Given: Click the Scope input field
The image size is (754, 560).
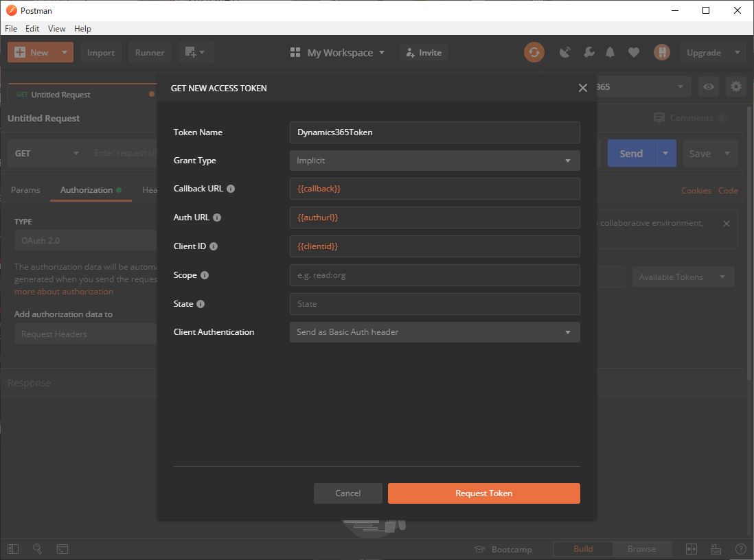Looking at the screenshot, I should pyautogui.click(x=435, y=275).
